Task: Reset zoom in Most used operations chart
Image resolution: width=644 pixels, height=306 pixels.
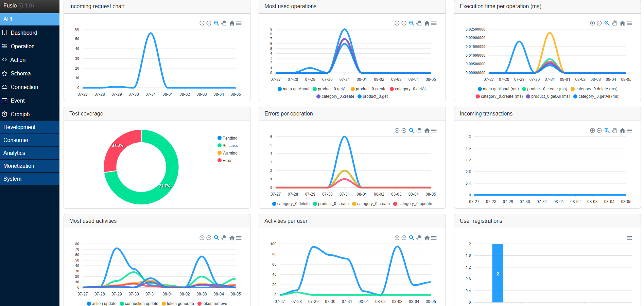Action: [x=427, y=23]
